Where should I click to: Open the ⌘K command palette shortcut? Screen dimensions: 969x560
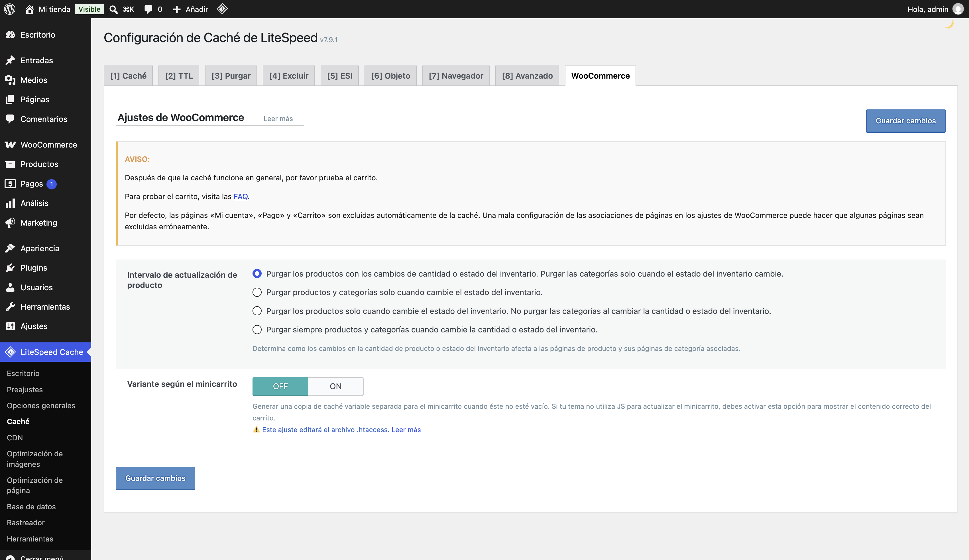129,9
